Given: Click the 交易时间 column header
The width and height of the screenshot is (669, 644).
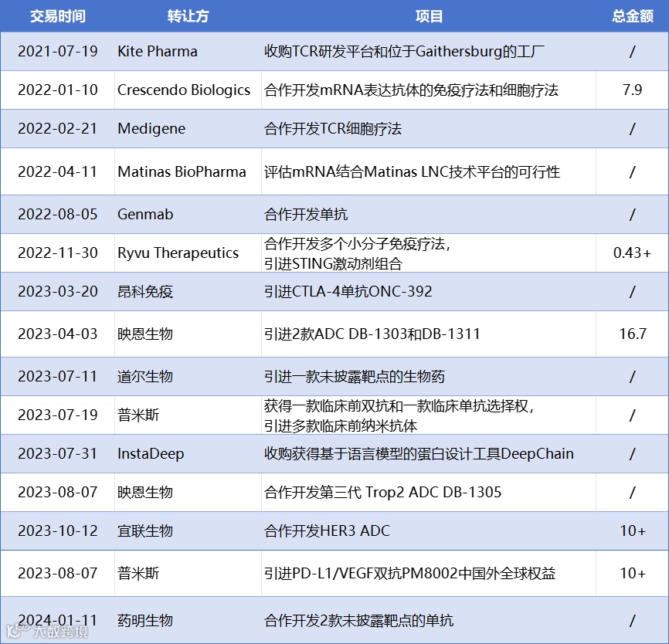Looking at the screenshot, I should [58, 16].
